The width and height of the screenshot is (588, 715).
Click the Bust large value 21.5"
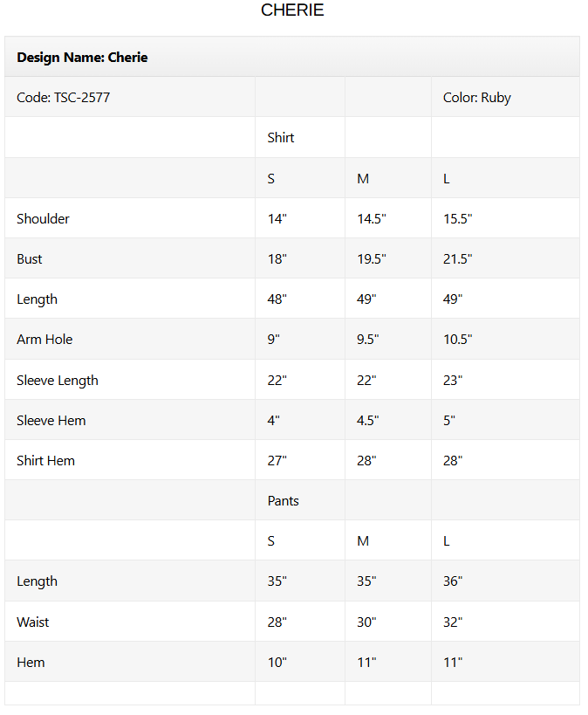pyautogui.click(x=458, y=259)
